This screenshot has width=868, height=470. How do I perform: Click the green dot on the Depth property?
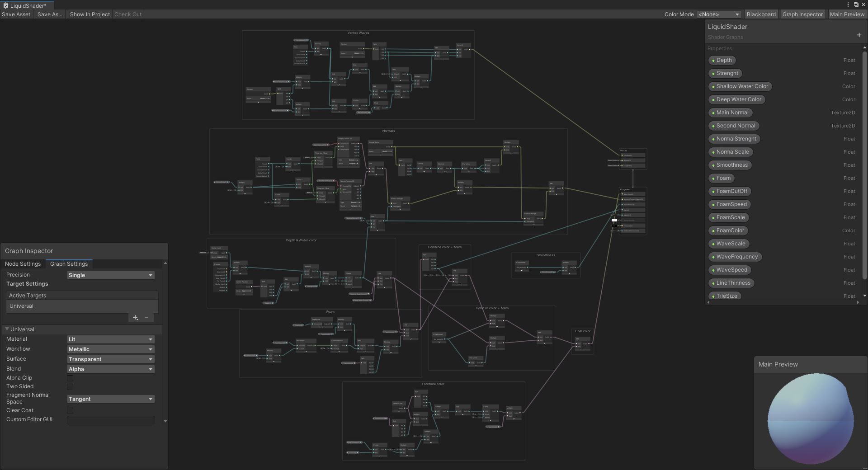(713, 61)
